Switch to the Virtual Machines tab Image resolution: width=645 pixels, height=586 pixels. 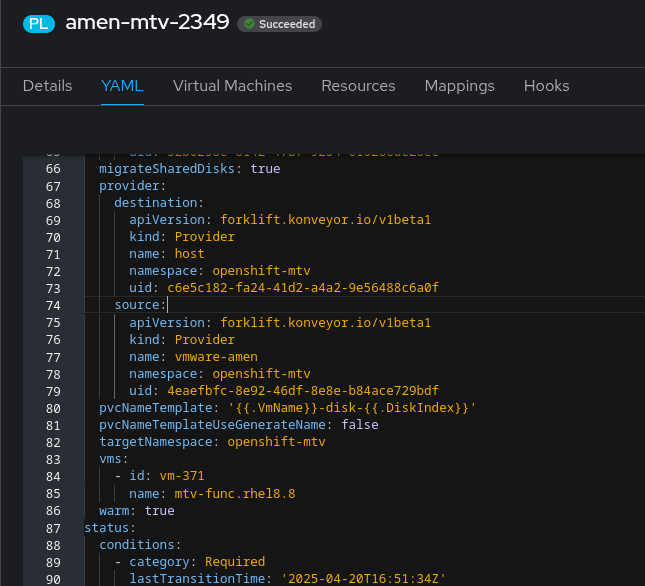pyautogui.click(x=232, y=86)
